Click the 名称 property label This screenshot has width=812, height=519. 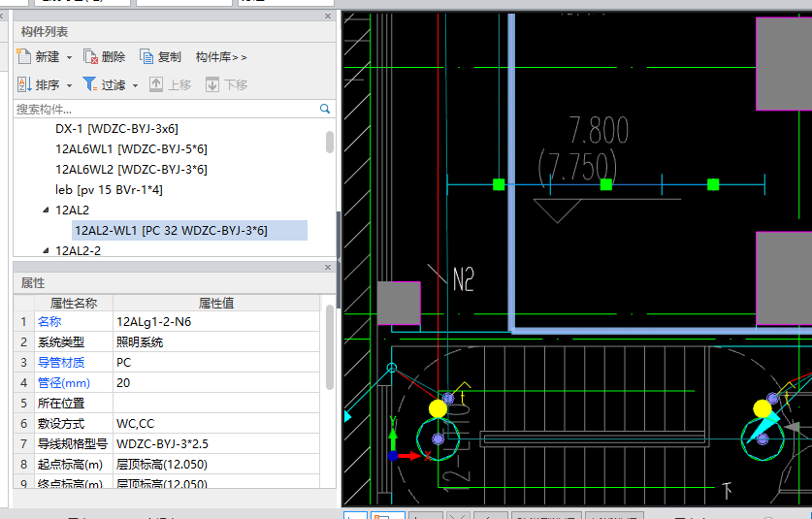pos(49,322)
